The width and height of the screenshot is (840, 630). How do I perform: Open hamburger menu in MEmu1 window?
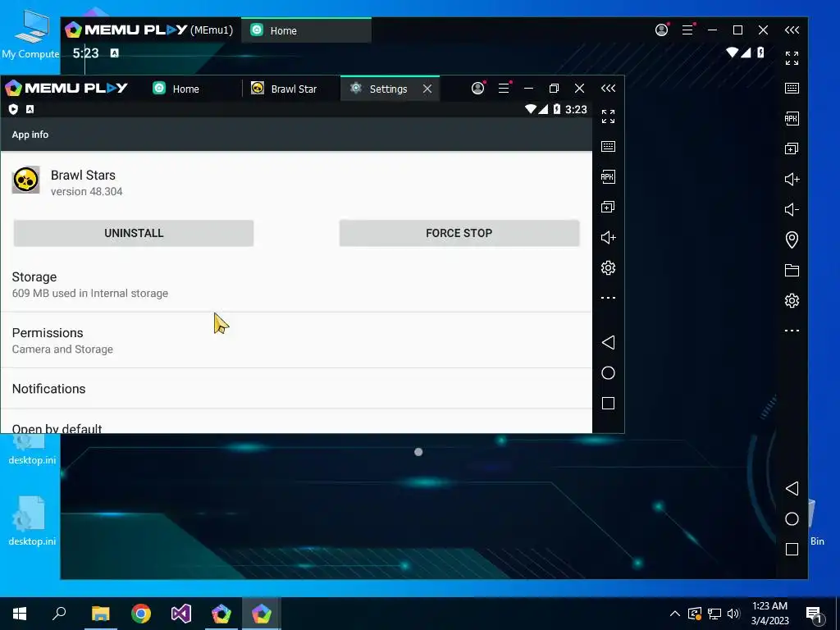687,30
